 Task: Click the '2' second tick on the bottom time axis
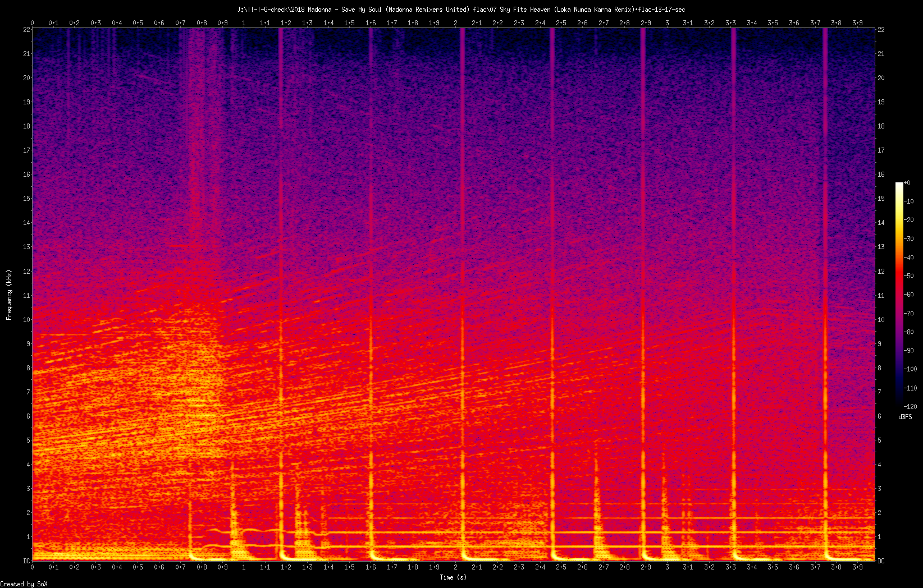(455, 567)
